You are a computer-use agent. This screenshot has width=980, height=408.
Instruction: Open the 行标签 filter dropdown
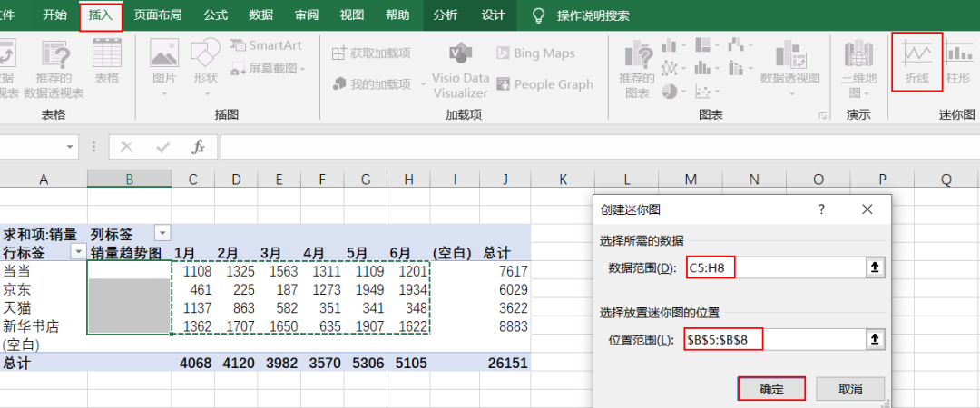tap(79, 252)
